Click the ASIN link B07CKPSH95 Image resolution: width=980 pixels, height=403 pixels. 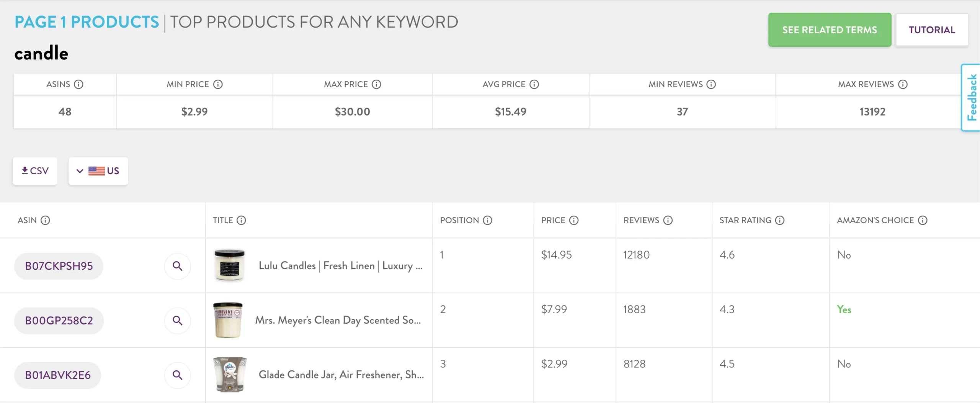coord(58,266)
